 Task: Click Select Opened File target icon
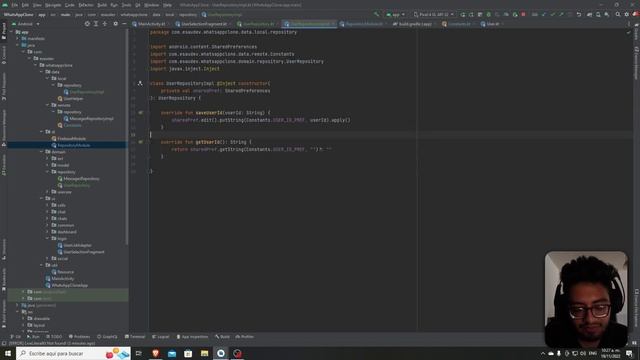coord(87,24)
